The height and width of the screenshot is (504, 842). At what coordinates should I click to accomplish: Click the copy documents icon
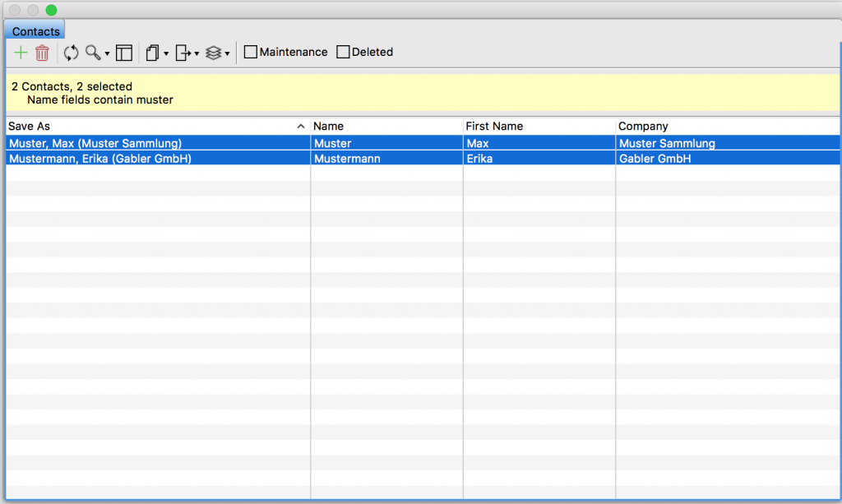[x=152, y=53]
